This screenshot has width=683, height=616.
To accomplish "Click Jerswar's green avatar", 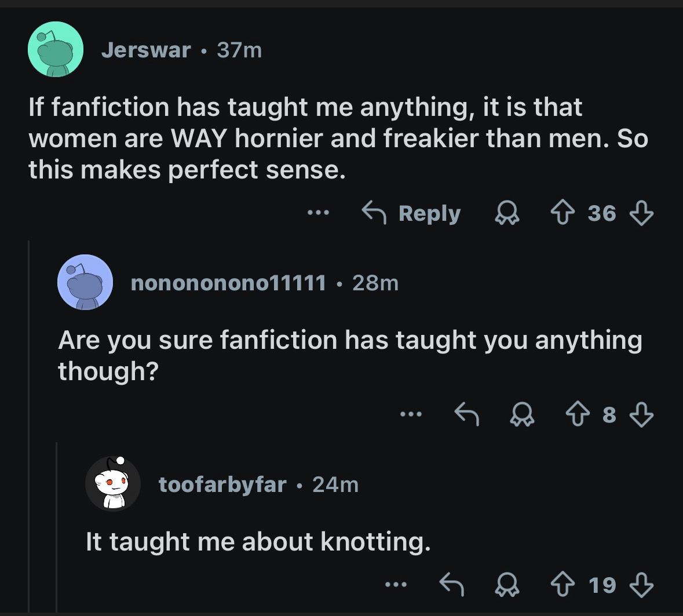I will pos(56,50).
